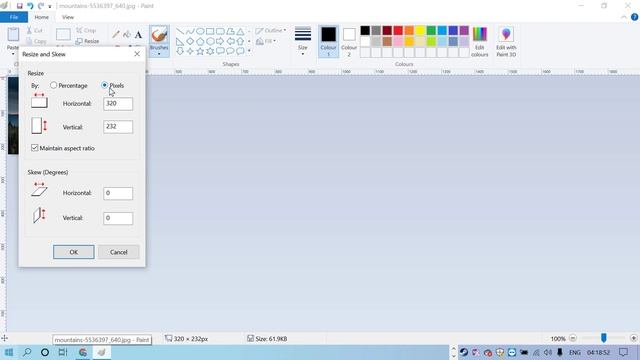Collapse the ribbon with the caret arrow
Image resolution: width=640 pixels, height=360 pixels.
[x=624, y=17]
